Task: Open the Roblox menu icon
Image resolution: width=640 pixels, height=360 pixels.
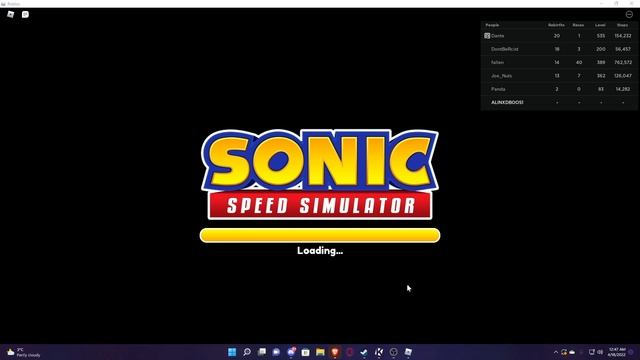Action: tap(11, 14)
